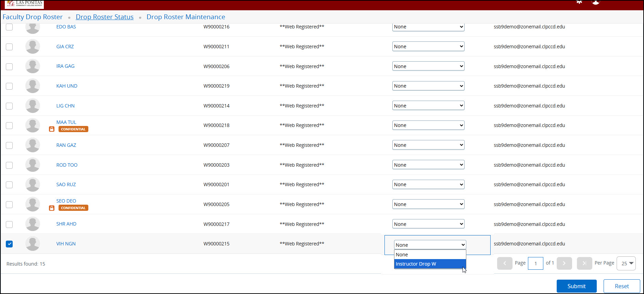
Task: Select the checkbox for KAH UND
Action: [x=9, y=86]
